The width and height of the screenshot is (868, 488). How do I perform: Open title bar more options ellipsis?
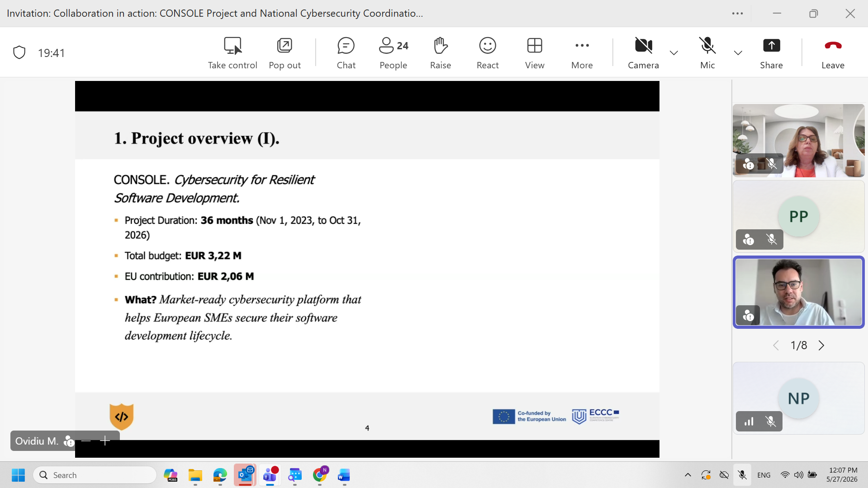(737, 14)
